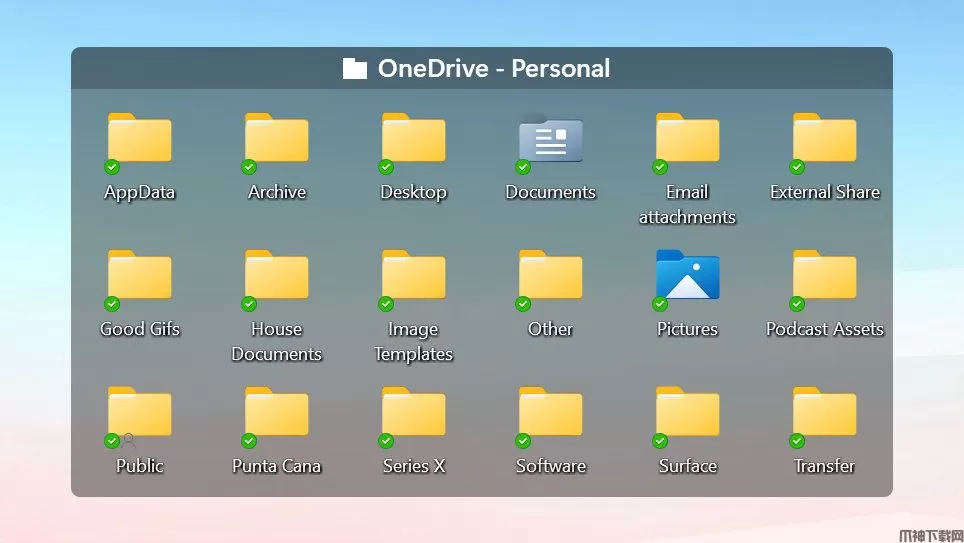This screenshot has width=964, height=543.
Task: Open the Series X folder
Action: pos(413,413)
